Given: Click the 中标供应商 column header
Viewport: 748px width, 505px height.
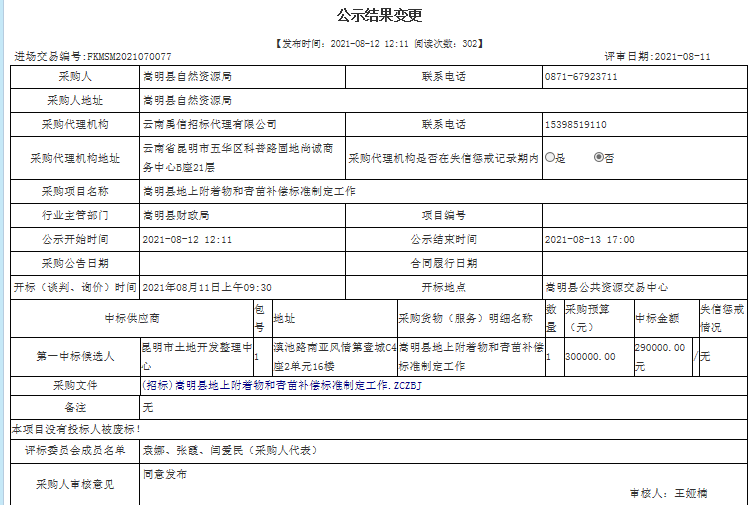Looking at the screenshot, I should (x=132, y=319).
